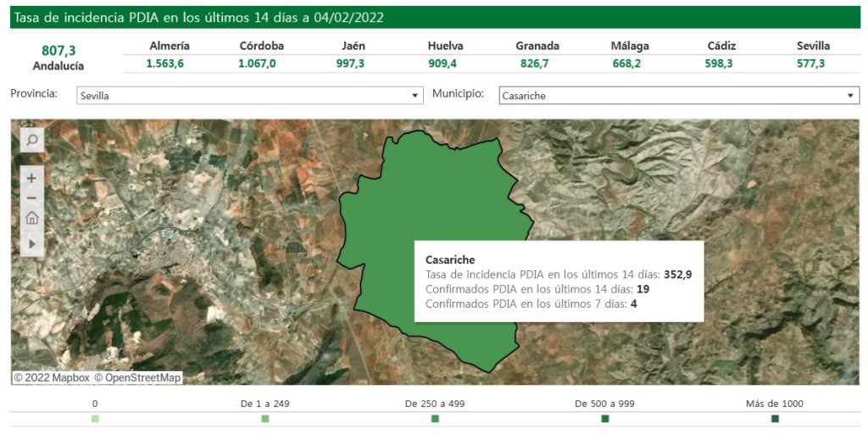Select legend swatch De 500 a 999
868x434 pixels.
(x=605, y=419)
